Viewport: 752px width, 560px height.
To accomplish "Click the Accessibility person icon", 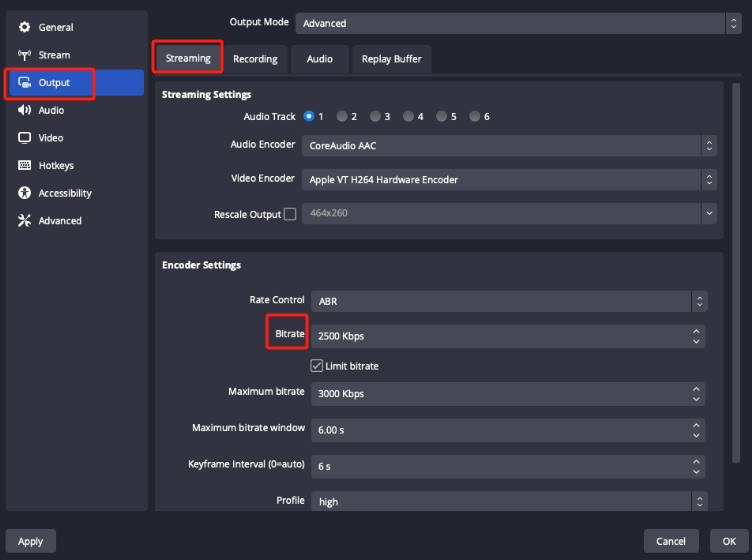I will pos(24,193).
